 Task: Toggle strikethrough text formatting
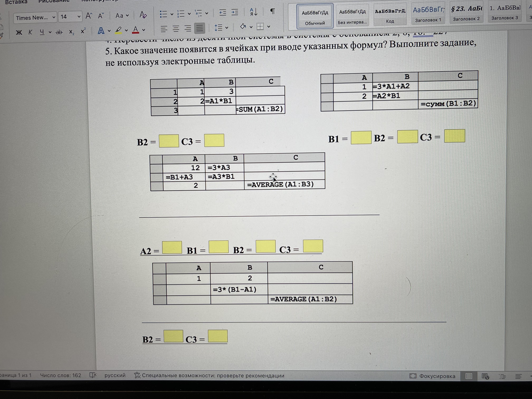(59, 32)
